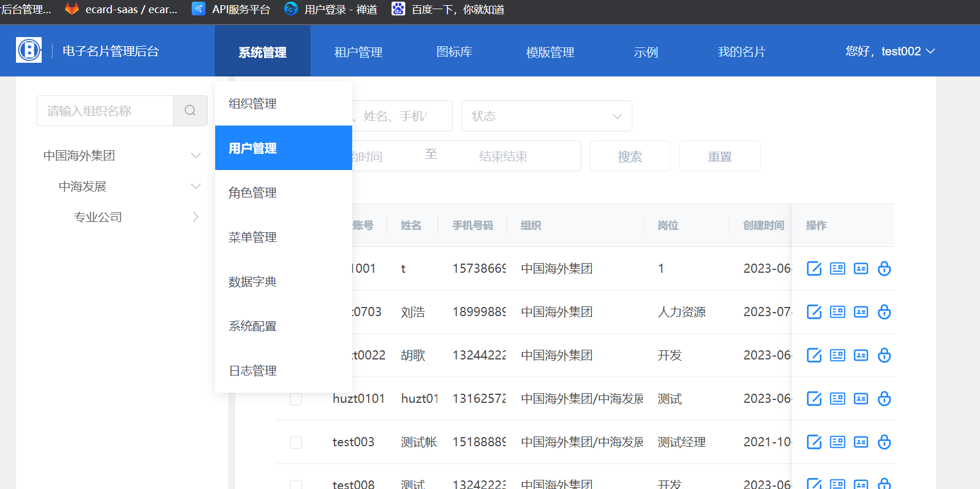The width and height of the screenshot is (980, 489).
Task: Focus the 姓名、手机 search field
Action: [x=402, y=116]
